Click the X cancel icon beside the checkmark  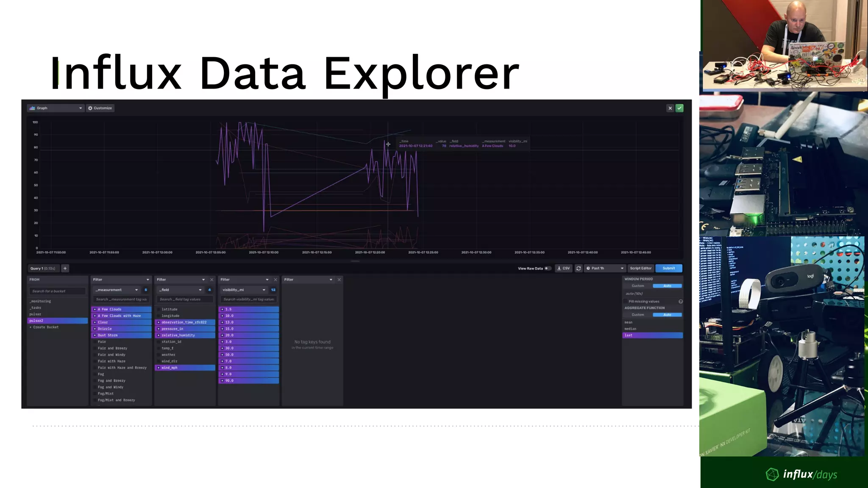(x=670, y=108)
